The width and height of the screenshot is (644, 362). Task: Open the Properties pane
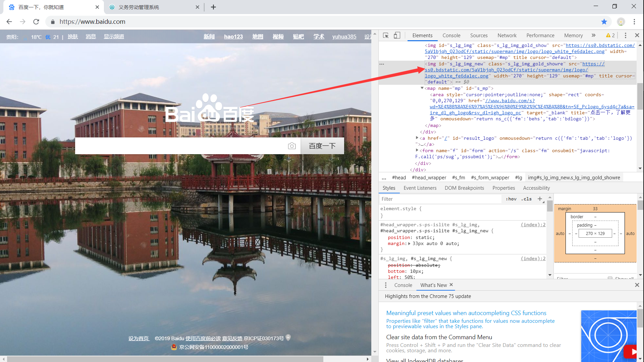click(504, 188)
